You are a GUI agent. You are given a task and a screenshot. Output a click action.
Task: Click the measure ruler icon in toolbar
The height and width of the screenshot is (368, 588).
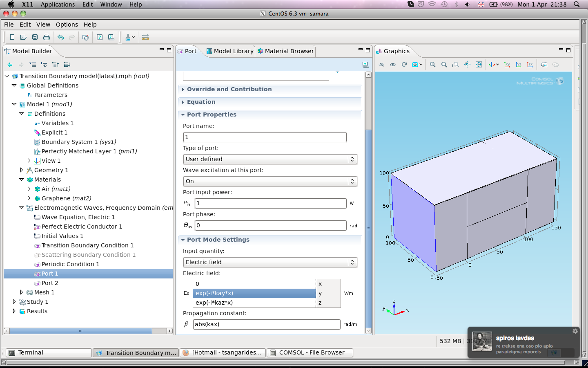pos(145,37)
